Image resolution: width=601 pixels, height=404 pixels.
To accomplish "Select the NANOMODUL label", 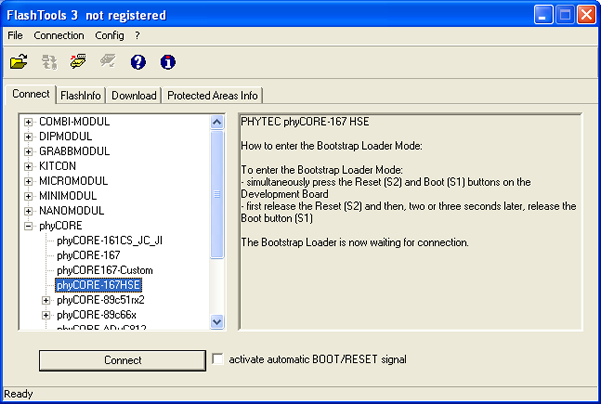I will pyautogui.click(x=71, y=210).
